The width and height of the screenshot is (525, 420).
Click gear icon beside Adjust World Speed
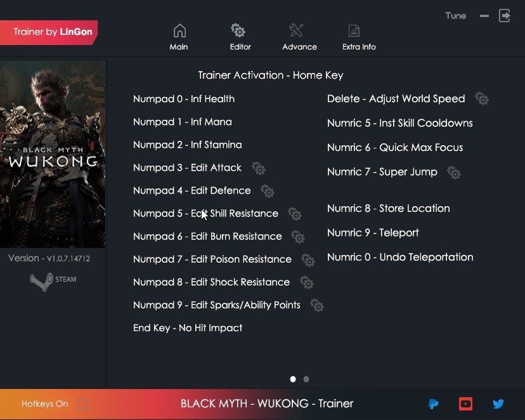pos(482,99)
